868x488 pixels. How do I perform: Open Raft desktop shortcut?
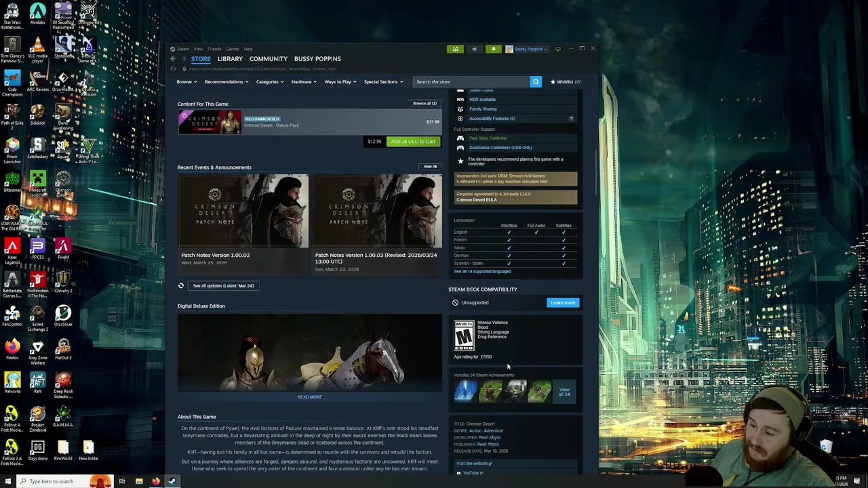pyautogui.click(x=37, y=383)
